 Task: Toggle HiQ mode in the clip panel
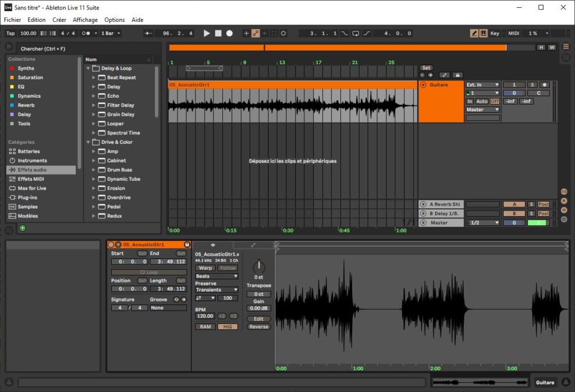click(x=227, y=326)
